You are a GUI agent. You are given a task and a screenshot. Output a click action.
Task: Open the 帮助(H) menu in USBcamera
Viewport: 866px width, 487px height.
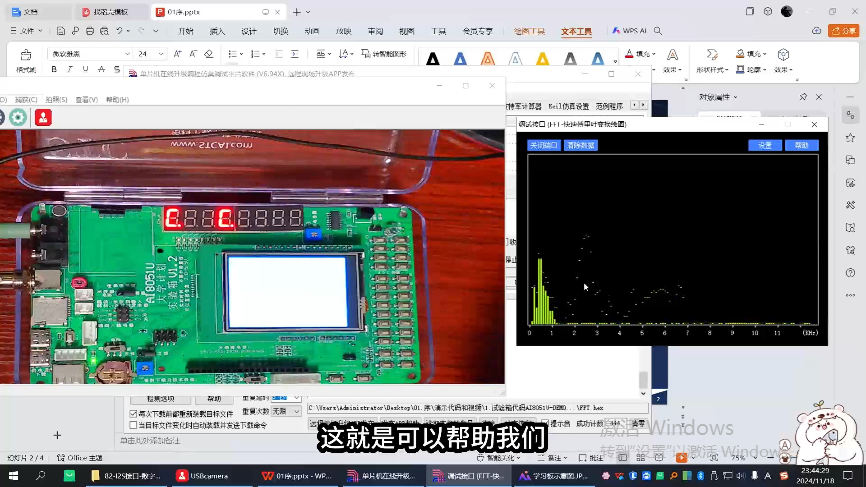(x=117, y=99)
